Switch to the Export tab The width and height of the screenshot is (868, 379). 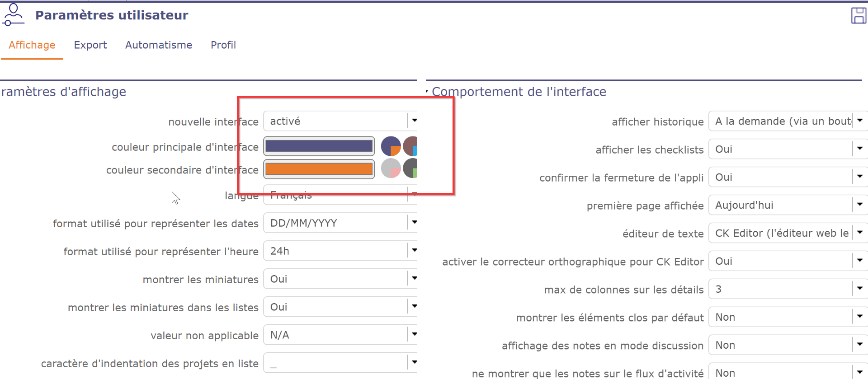coord(90,45)
